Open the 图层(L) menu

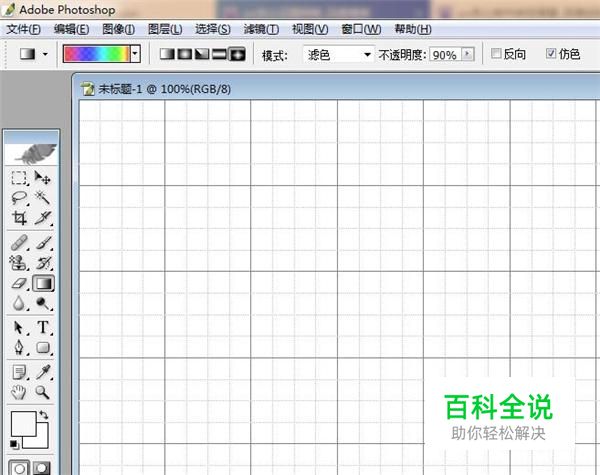click(x=165, y=29)
